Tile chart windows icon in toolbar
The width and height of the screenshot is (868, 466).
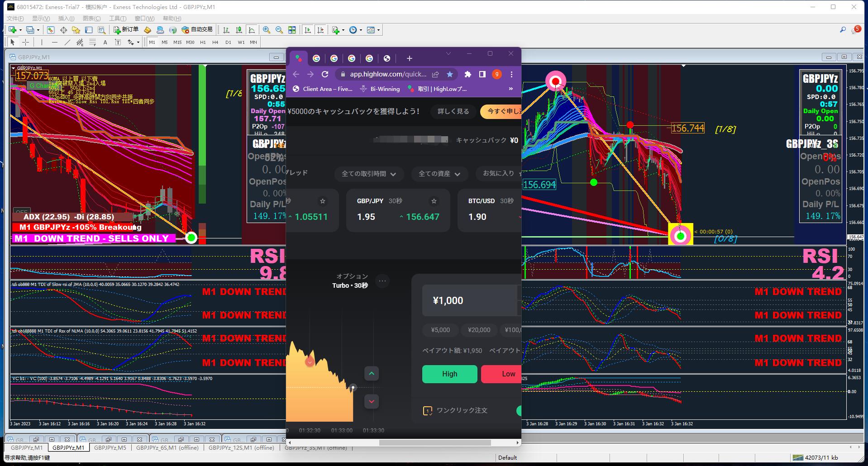click(x=292, y=30)
